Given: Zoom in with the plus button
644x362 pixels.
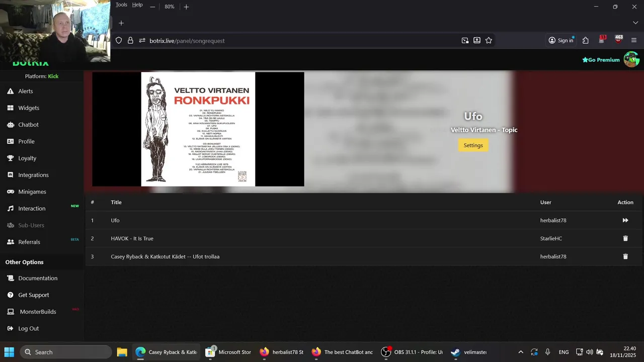Looking at the screenshot, I should (186, 7).
